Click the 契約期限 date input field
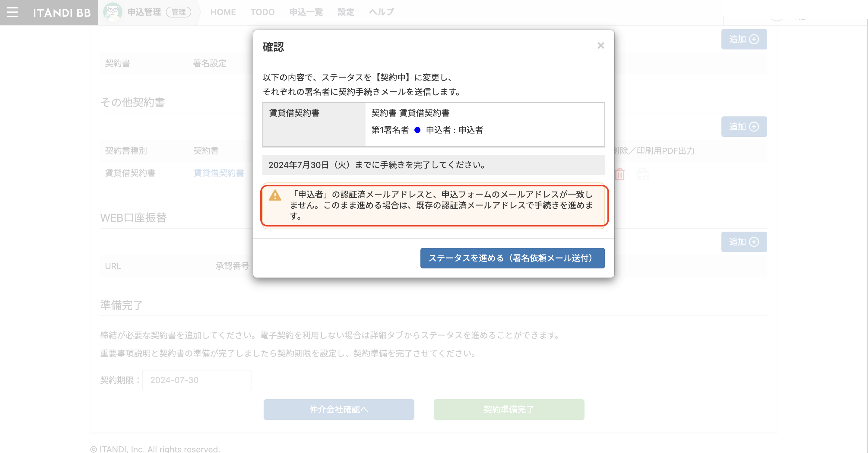Image resolution: width=868 pixels, height=453 pixels. point(197,380)
